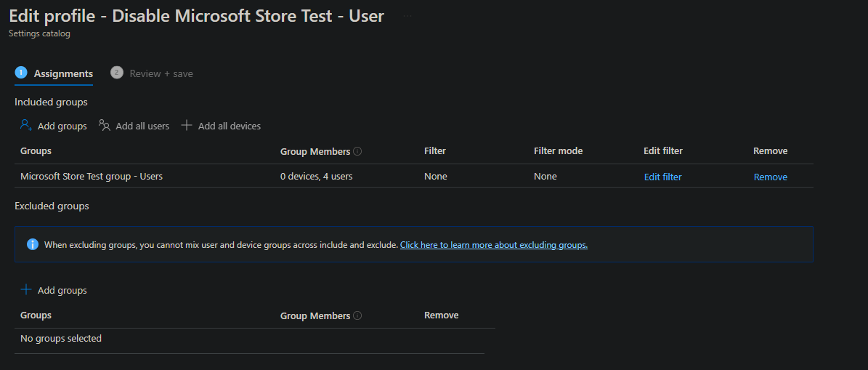Click the 'Included groups' section heading
The image size is (868, 370).
pos(51,102)
